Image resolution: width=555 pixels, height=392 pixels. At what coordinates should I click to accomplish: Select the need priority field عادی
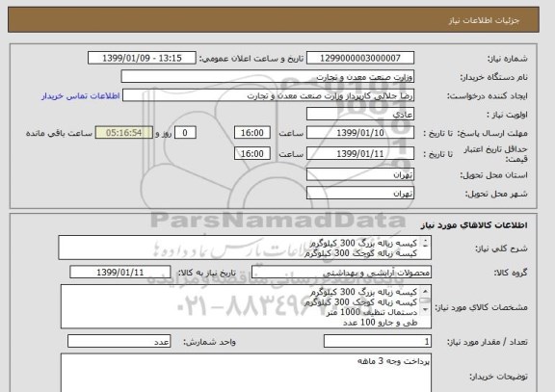[x=360, y=115]
